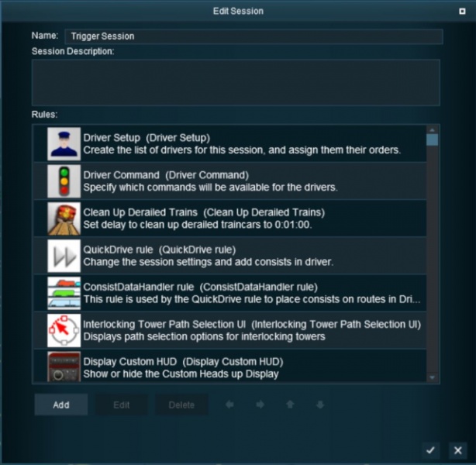
Task: Cancel the dialog with the X button
Action: 457,449
